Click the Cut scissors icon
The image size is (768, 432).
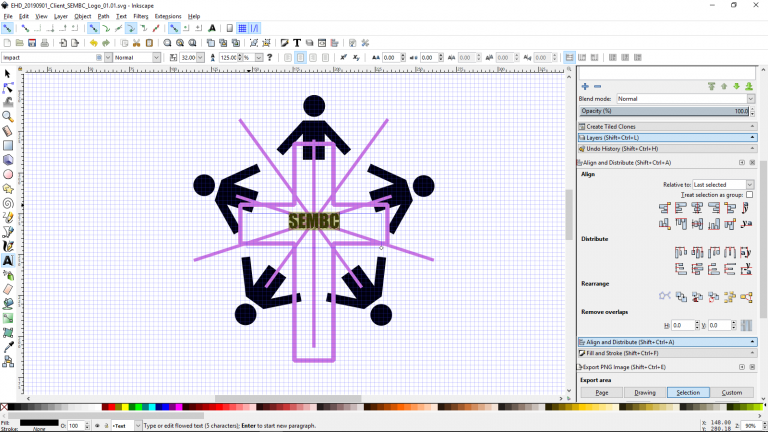tap(137, 43)
